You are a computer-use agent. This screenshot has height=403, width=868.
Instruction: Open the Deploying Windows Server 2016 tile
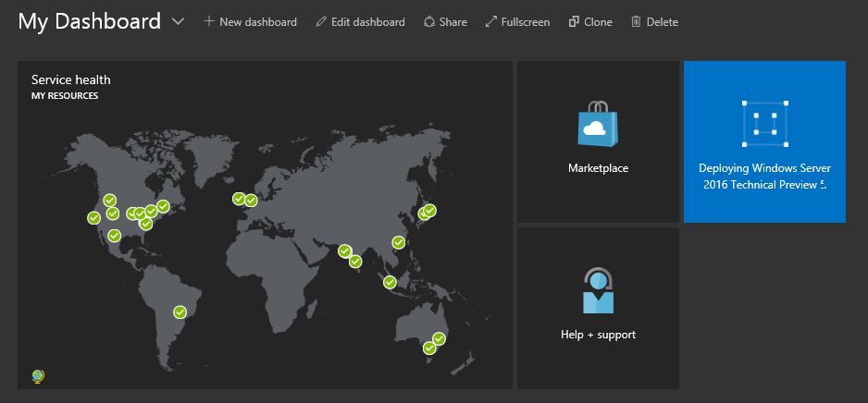[x=764, y=141]
